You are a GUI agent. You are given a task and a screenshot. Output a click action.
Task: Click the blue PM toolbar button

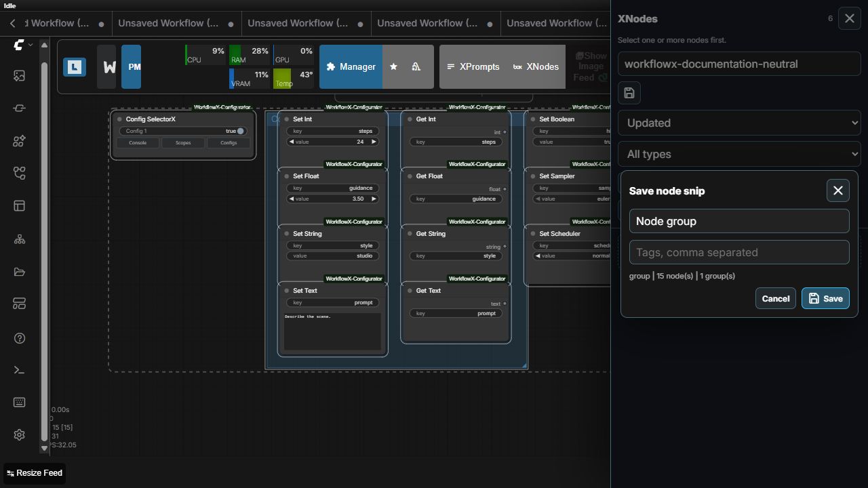pyautogui.click(x=131, y=66)
